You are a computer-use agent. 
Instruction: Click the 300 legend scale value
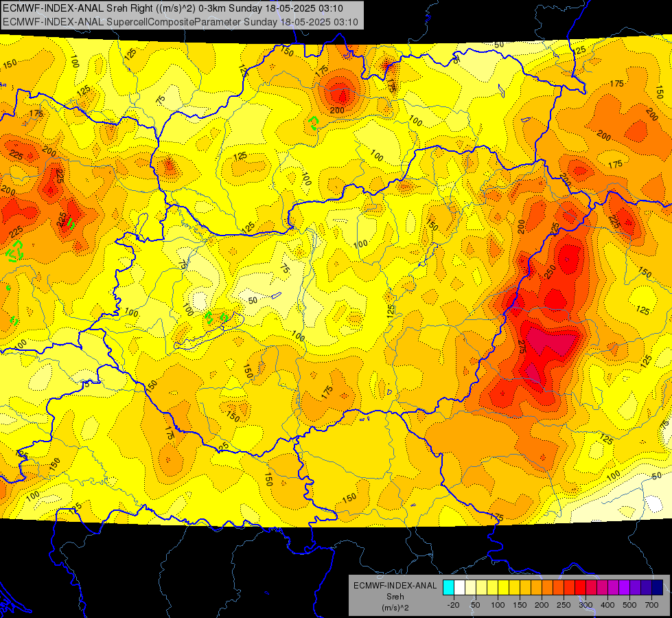tap(586, 605)
